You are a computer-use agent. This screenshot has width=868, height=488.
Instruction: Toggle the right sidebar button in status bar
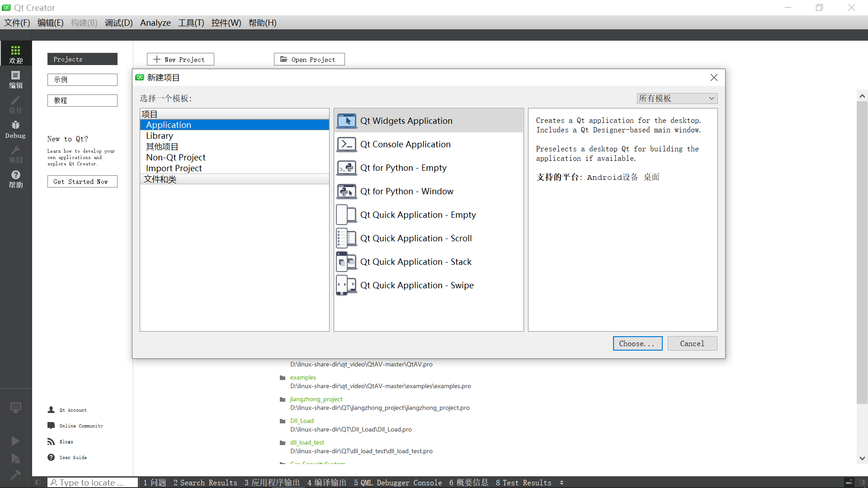coord(862,483)
